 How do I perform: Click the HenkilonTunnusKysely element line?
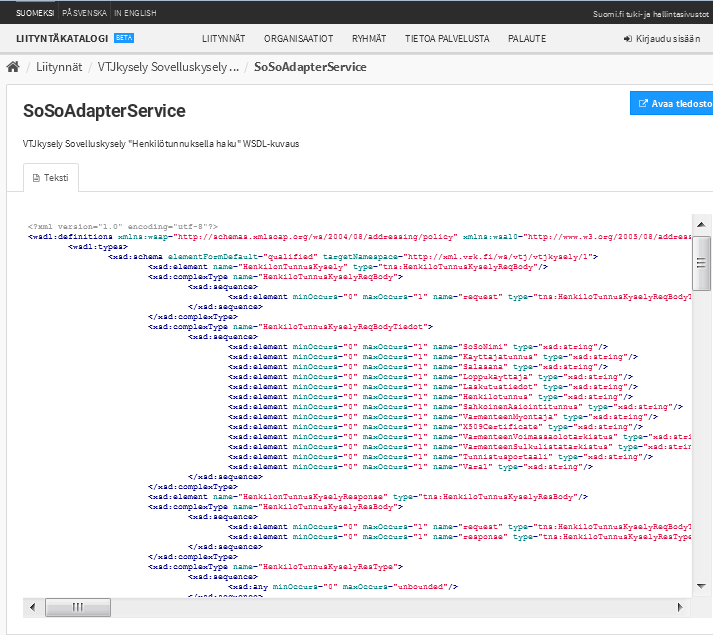(x=348, y=267)
